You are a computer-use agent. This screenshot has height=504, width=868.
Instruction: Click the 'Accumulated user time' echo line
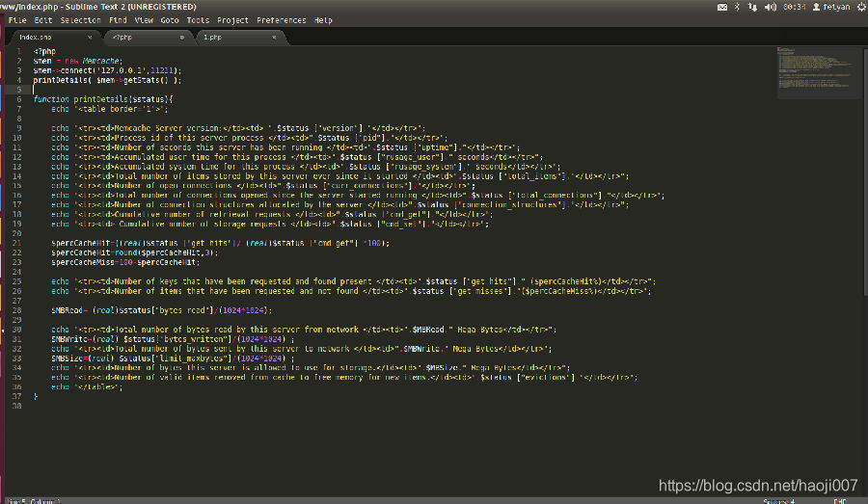click(297, 157)
